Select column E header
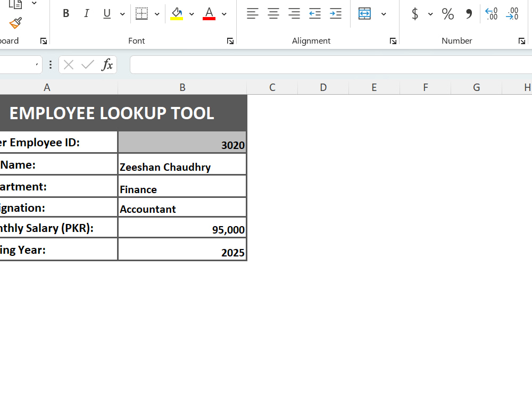The image size is (532, 399). 374,88
